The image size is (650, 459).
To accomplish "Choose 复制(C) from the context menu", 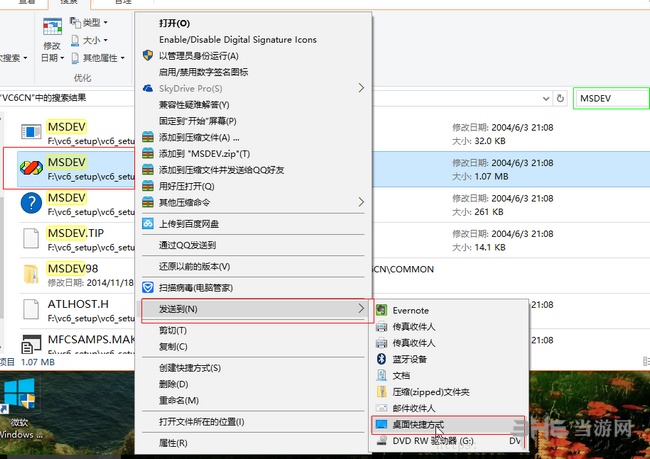I will pyautogui.click(x=173, y=347).
